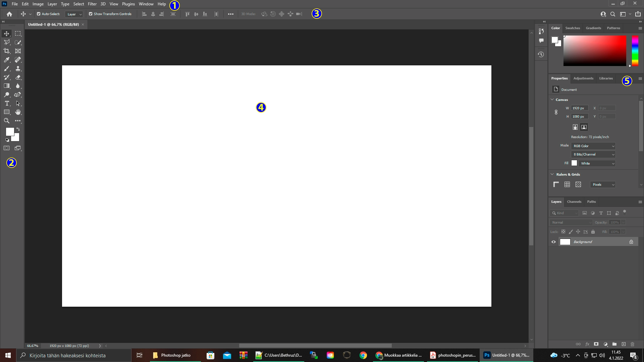Select the Eyedropper tool
Viewport: 644px width, 362px height.
click(x=6, y=60)
